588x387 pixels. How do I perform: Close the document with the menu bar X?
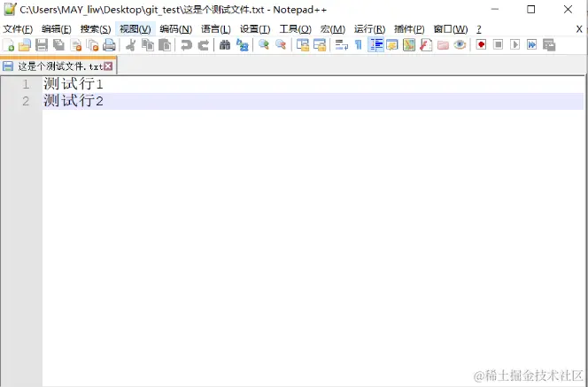coord(579,29)
